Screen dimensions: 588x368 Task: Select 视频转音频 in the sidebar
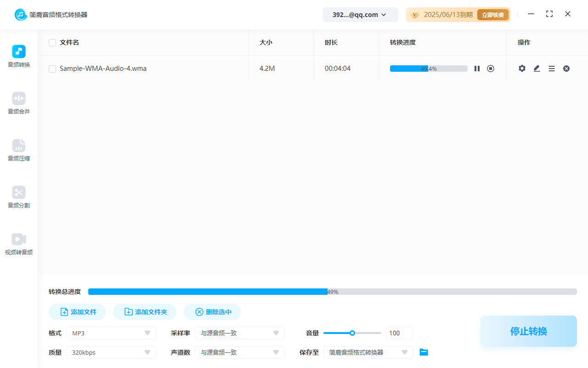18,244
